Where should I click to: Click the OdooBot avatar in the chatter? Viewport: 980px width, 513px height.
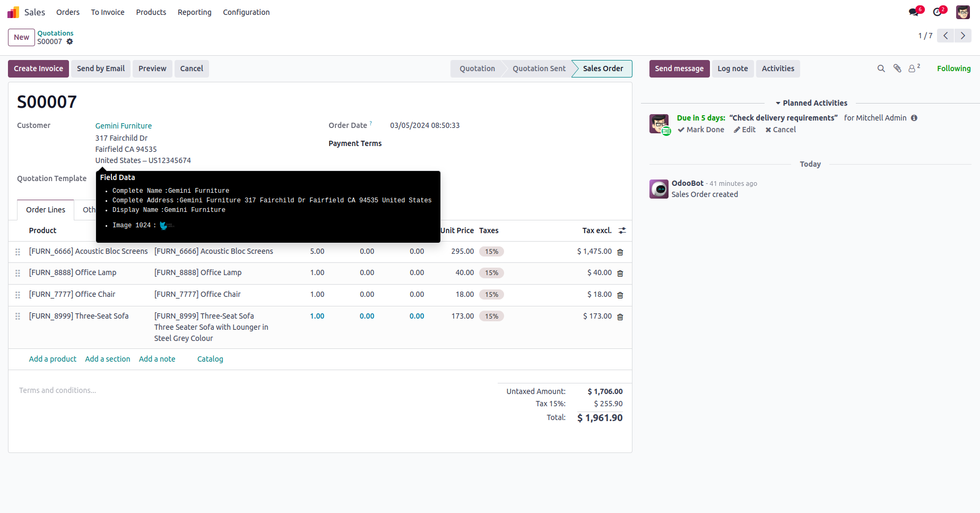(x=659, y=189)
